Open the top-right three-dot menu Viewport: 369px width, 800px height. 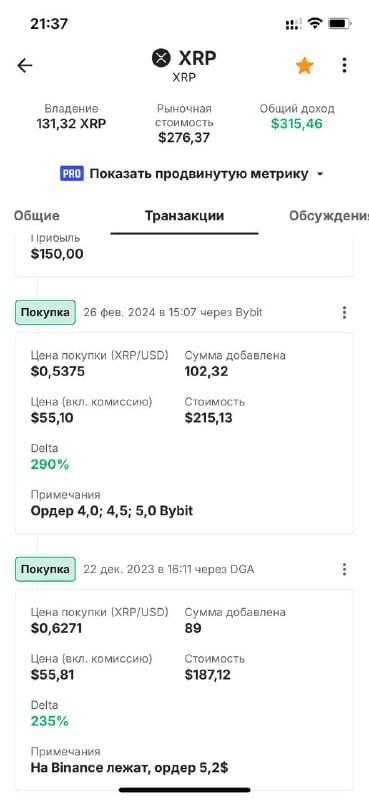pos(345,65)
